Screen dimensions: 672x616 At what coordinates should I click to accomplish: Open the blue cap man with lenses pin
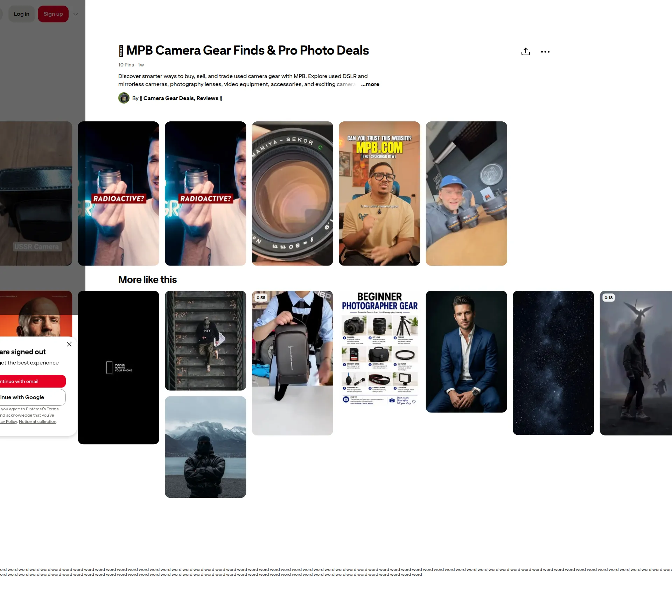tap(467, 193)
